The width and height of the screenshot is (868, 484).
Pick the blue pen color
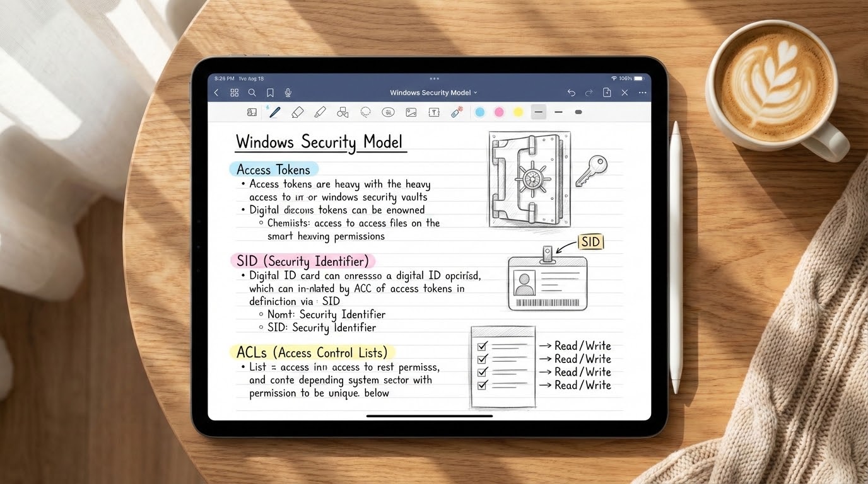click(479, 112)
